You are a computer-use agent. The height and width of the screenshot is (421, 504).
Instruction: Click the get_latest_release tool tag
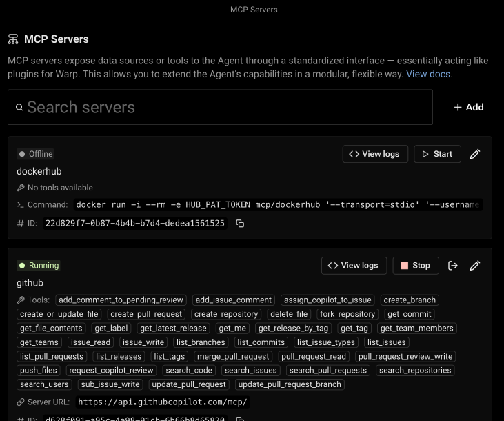pos(173,329)
